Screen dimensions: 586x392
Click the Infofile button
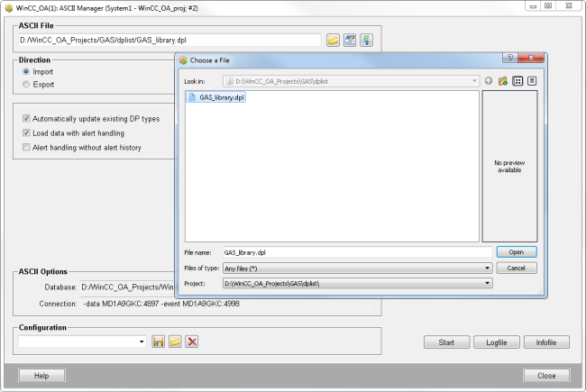[x=546, y=342]
